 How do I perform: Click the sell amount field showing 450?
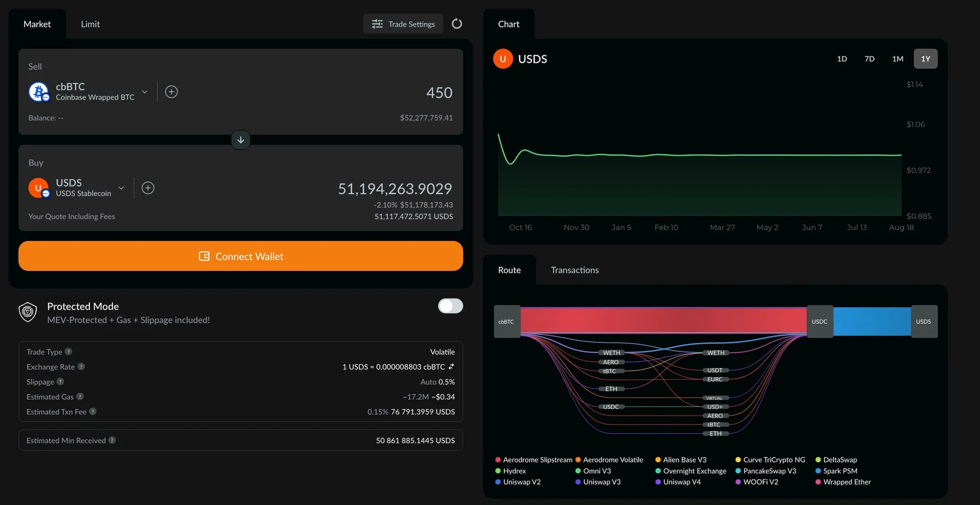(x=439, y=92)
